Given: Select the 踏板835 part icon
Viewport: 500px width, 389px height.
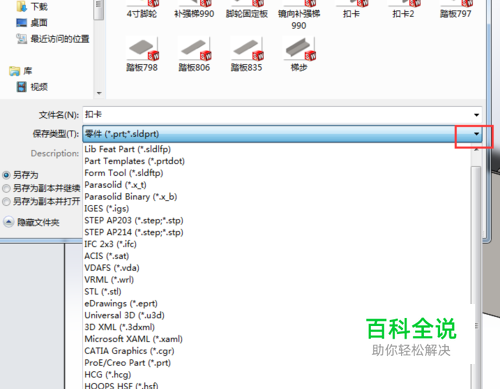Looking at the screenshot, I should [248, 49].
